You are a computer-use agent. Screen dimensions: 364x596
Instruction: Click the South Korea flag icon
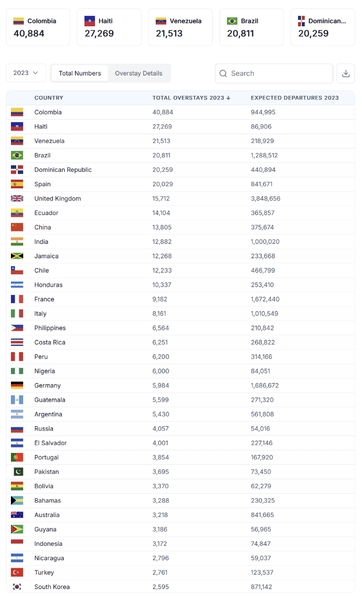click(17, 587)
